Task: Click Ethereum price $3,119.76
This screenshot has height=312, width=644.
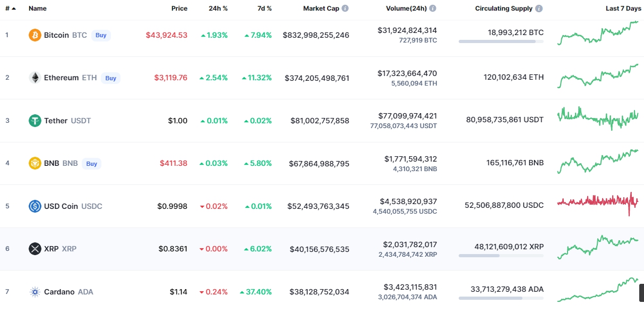Action: 171,78
